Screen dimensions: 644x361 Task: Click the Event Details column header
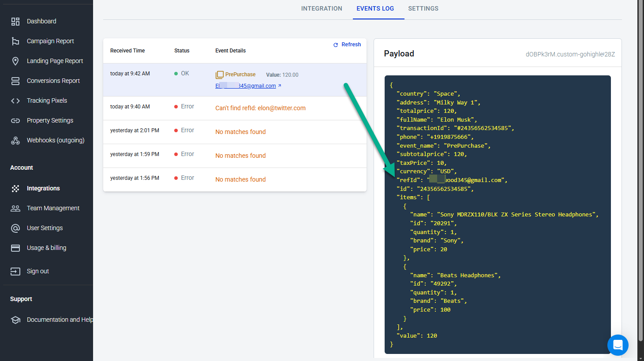tap(231, 51)
